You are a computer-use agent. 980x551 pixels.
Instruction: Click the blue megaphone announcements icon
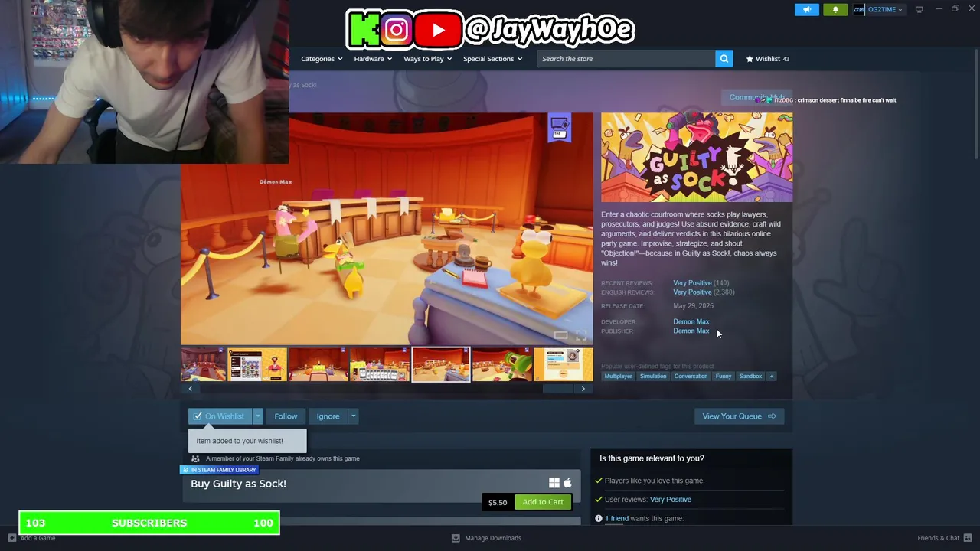[806, 9]
